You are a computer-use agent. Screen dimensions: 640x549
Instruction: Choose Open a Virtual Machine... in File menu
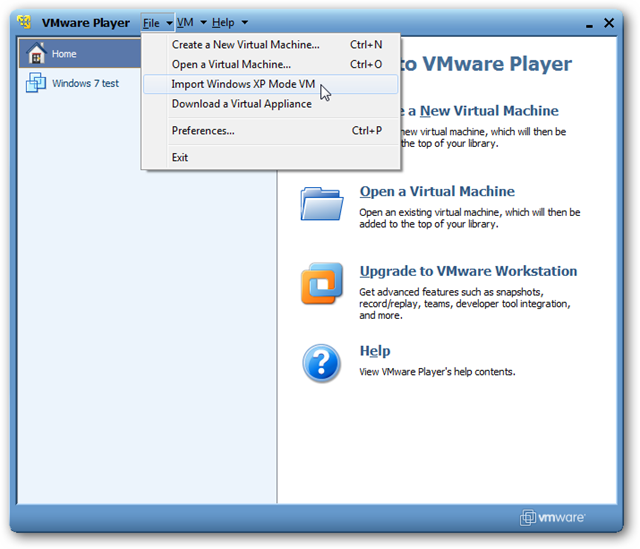point(271,64)
